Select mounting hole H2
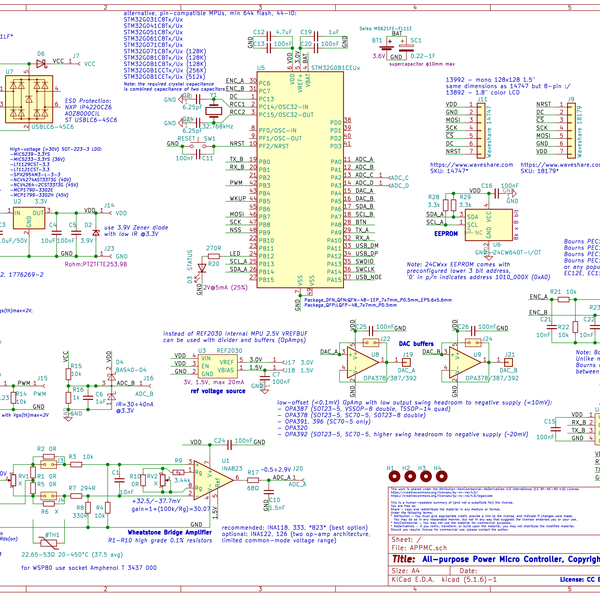This screenshot has width=600, height=600. point(410,476)
